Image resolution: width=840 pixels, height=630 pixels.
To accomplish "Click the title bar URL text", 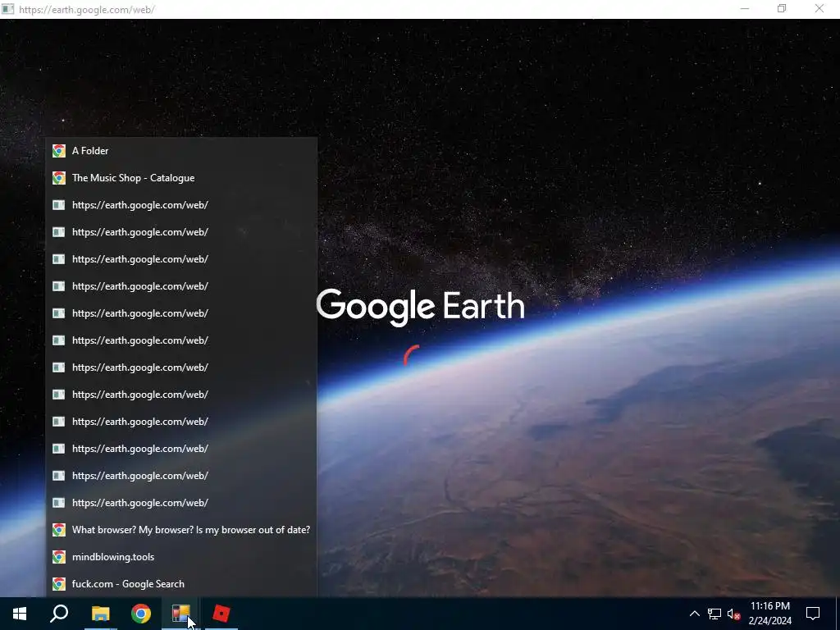I will (x=87, y=10).
